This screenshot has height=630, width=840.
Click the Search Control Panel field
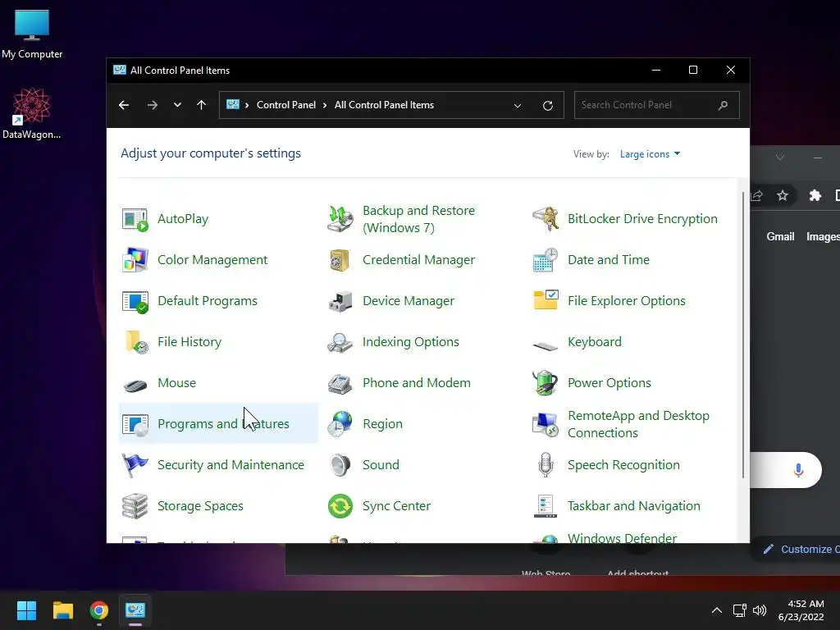(657, 105)
